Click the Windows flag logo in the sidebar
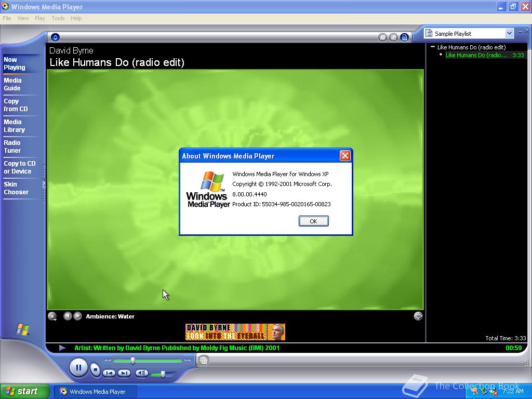The height and width of the screenshot is (399, 532). click(23, 329)
